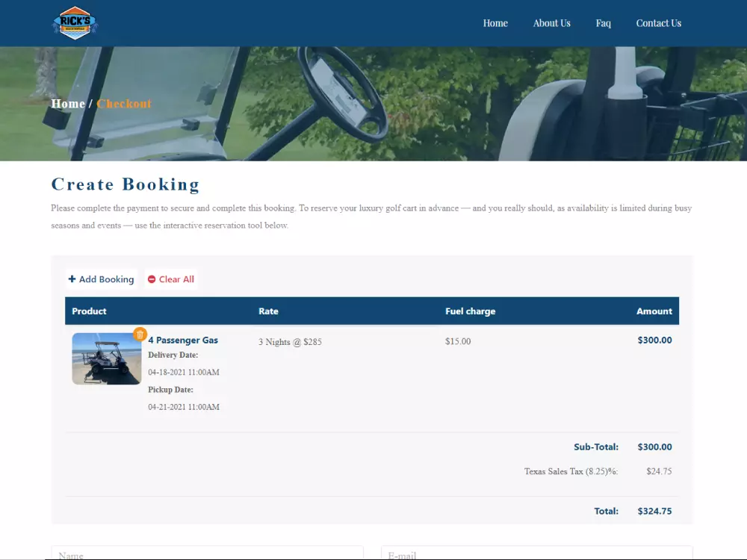Open the Faq menu item

pos(603,23)
